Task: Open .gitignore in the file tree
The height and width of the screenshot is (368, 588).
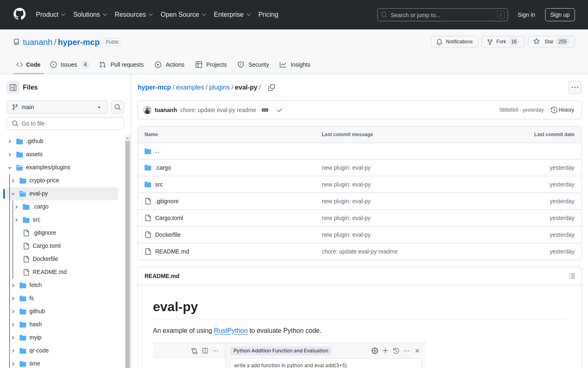Action: 45,233
